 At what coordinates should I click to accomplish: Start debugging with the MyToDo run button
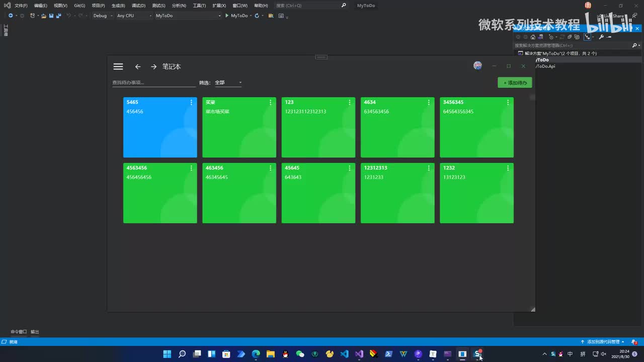click(x=236, y=16)
